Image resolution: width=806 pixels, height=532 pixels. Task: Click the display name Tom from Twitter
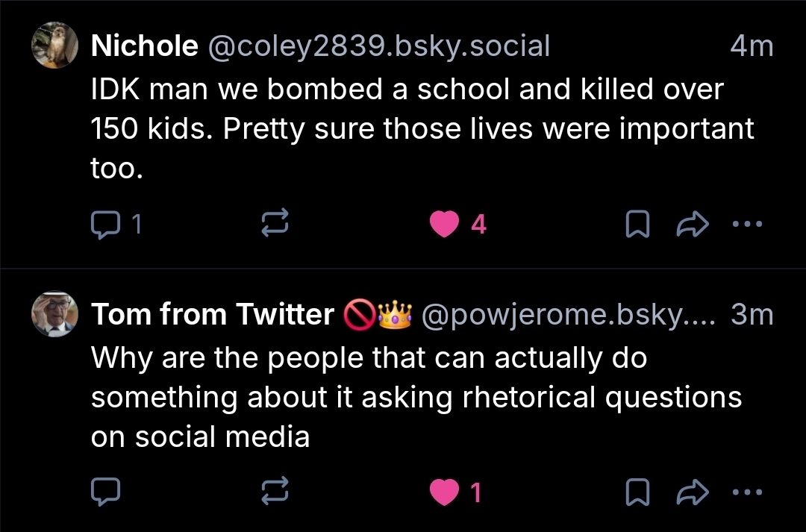[x=212, y=315]
